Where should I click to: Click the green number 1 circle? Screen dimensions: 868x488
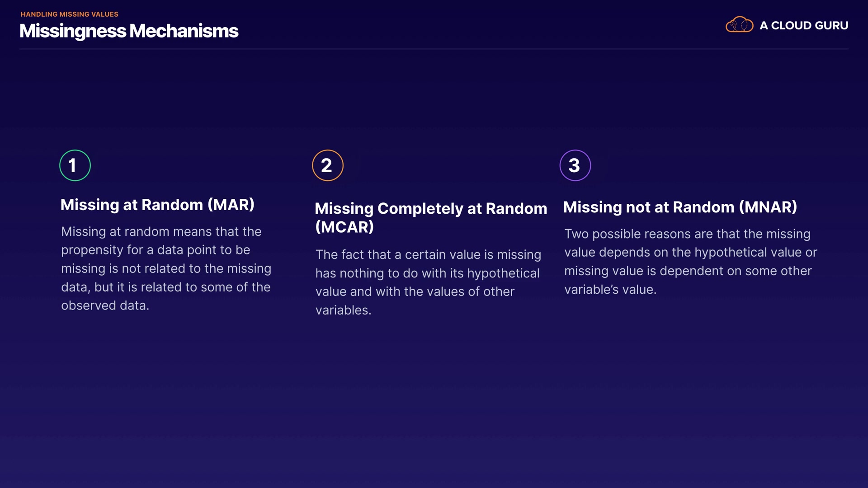click(x=75, y=165)
